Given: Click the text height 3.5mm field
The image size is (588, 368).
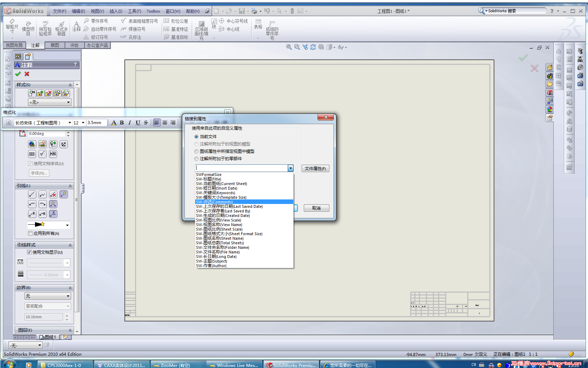Looking at the screenshot, I should coord(97,123).
